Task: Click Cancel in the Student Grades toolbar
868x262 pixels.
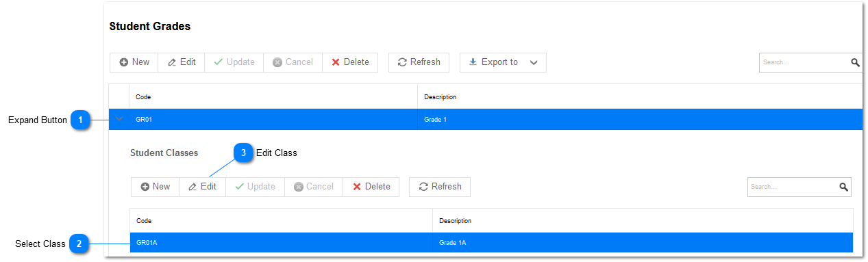Action: coord(293,62)
